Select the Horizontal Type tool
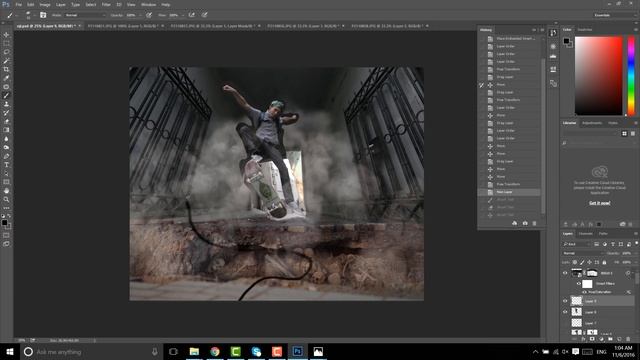640x360 pixels. pos(6,165)
